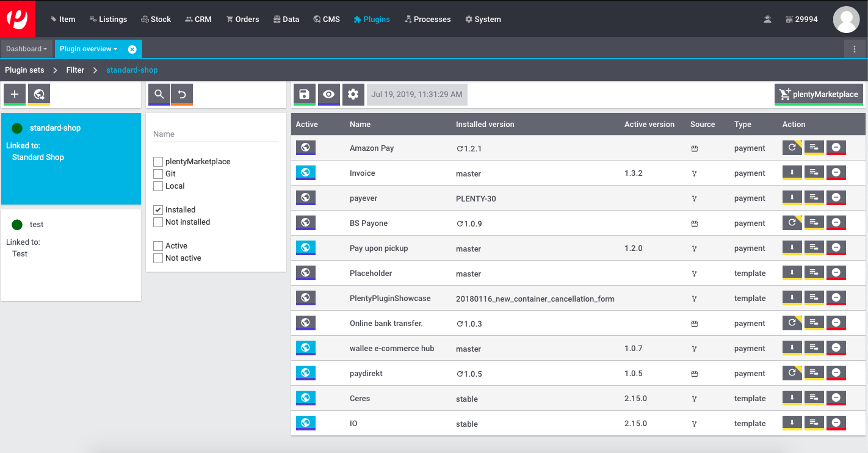Update BS Payone plugin refresh icon
This screenshot has width=868, height=453.
click(x=792, y=223)
